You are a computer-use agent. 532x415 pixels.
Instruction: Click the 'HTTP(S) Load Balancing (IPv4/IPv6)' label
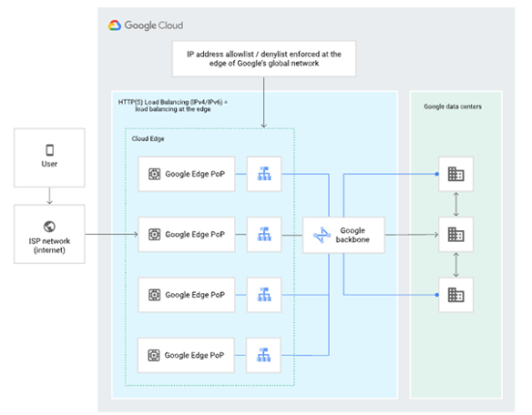[173, 105]
